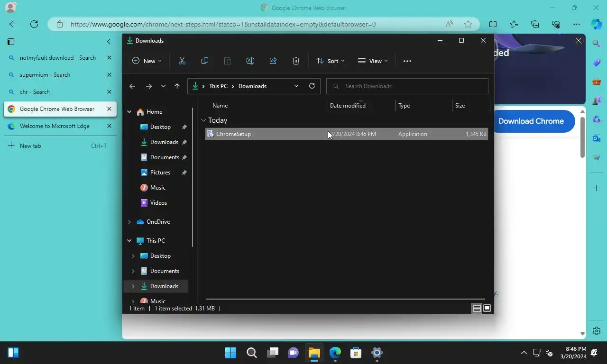Close the Google Chrome Web Browser tab
This screenshot has height=364, width=607.
coord(109,109)
